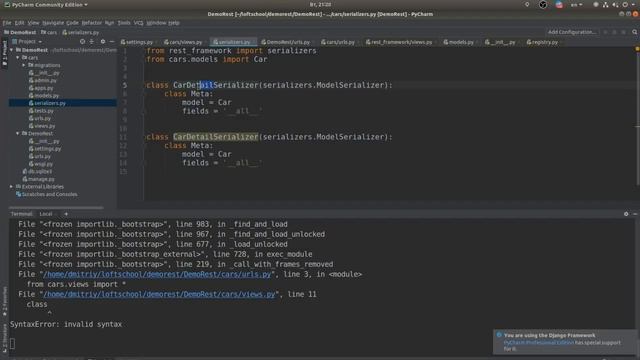
Task: Expand the migrations folder
Action: point(24,65)
